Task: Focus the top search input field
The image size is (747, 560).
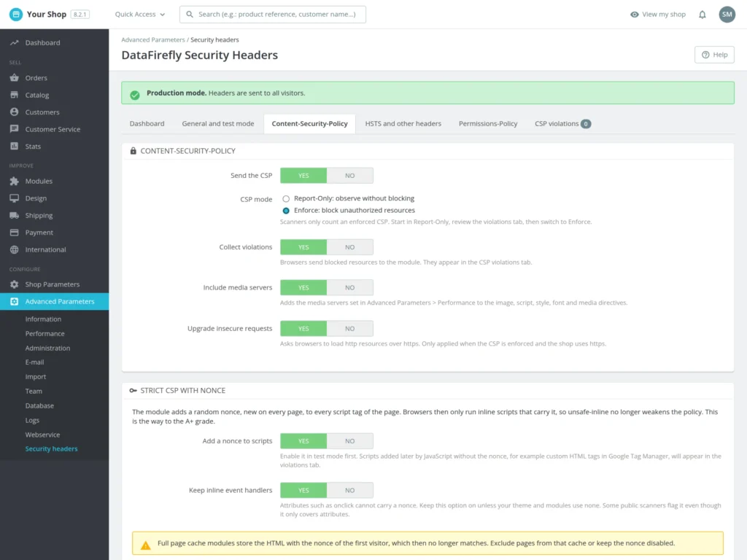Action: (x=273, y=15)
